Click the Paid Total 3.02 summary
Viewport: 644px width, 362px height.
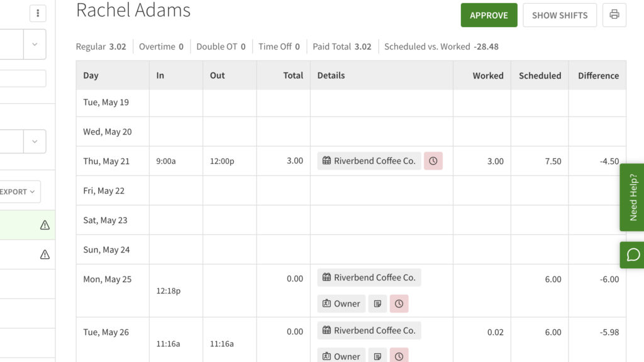pyautogui.click(x=341, y=47)
